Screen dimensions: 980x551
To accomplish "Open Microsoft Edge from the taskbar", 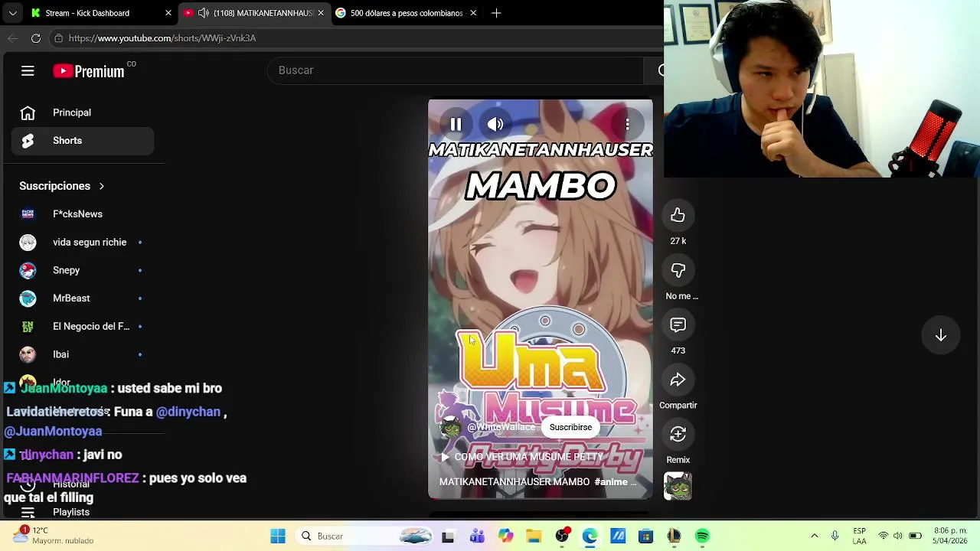I will (590, 536).
